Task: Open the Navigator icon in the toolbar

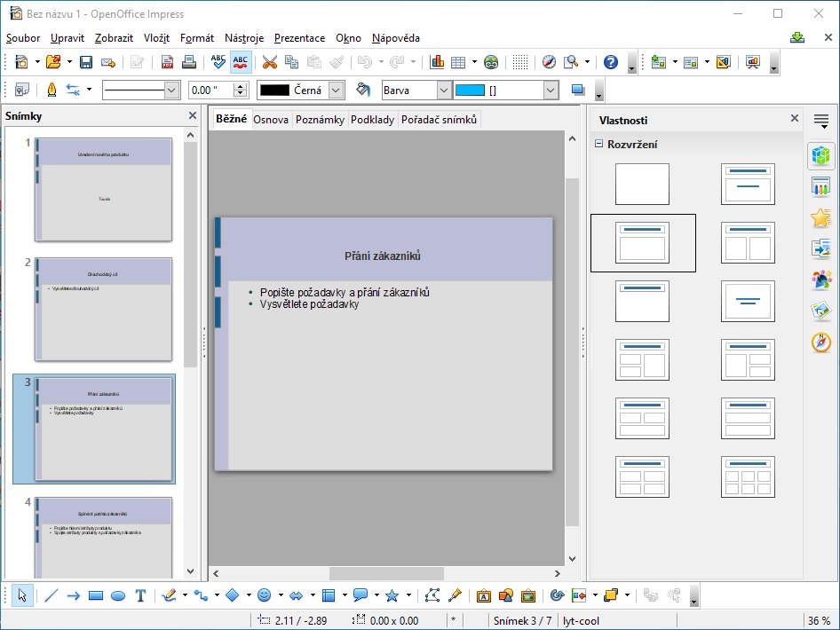Action: click(549, 62)
